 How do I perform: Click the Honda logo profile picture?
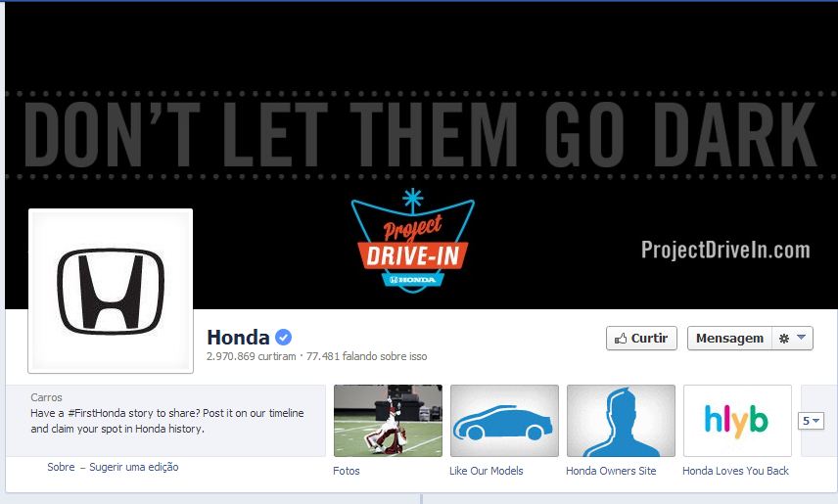click(111, 291)
